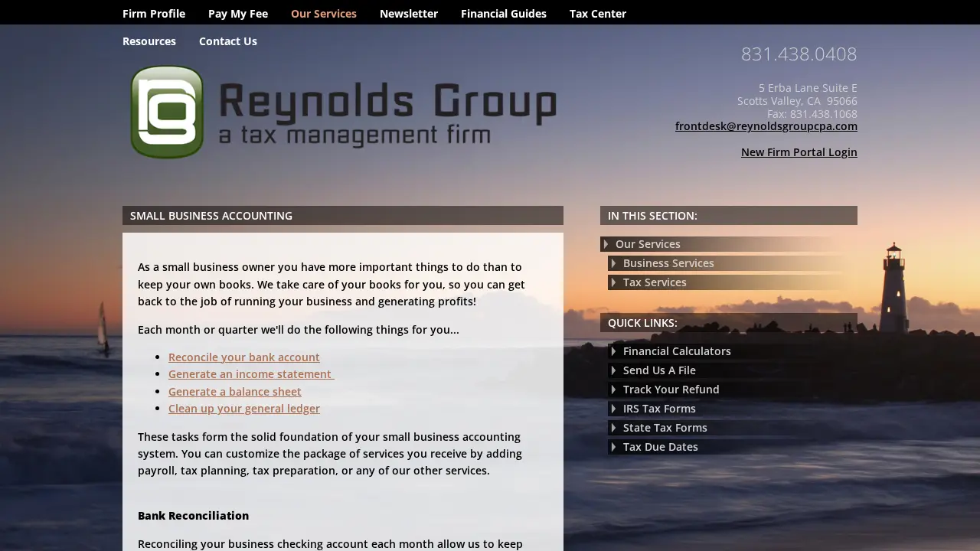The width and height of the screenshot is (980, 551).
Task: Click arrow icon beside Tax Services
Action: coord(614,282)
